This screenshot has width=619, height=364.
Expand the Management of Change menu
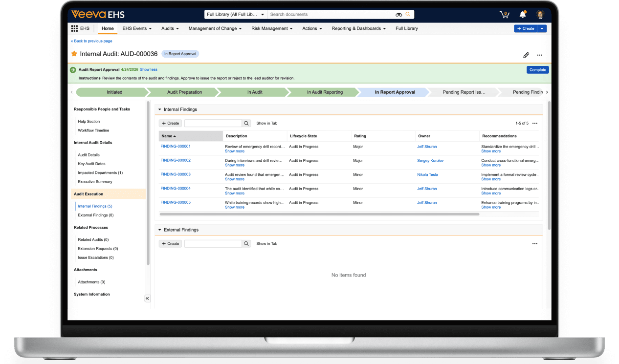(x=215, y=28)
